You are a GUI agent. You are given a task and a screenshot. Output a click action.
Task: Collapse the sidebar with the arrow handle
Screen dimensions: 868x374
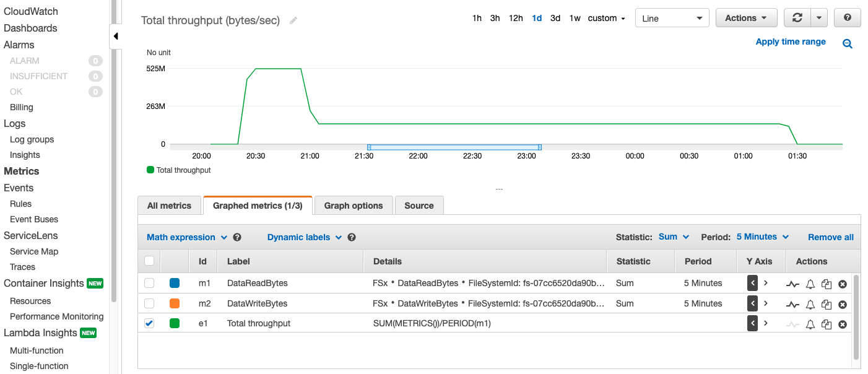point(116,36)
